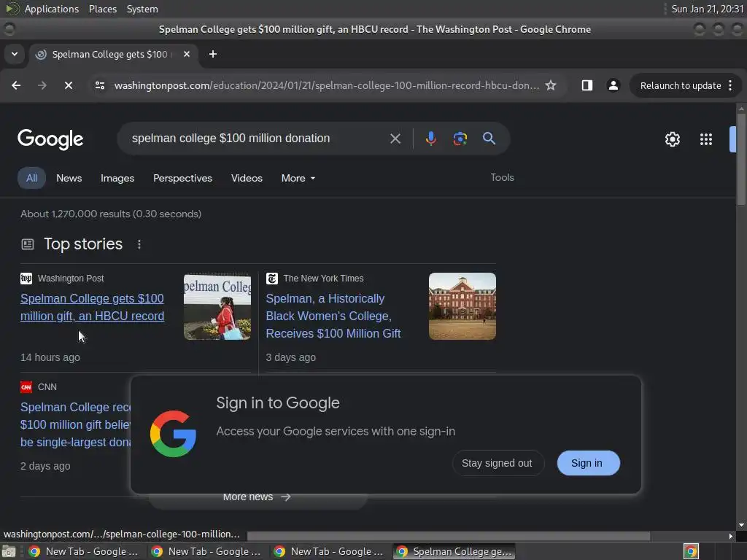Click the show desktop icon in taskbar
747x560 pixels.
[x=9, y=551]
